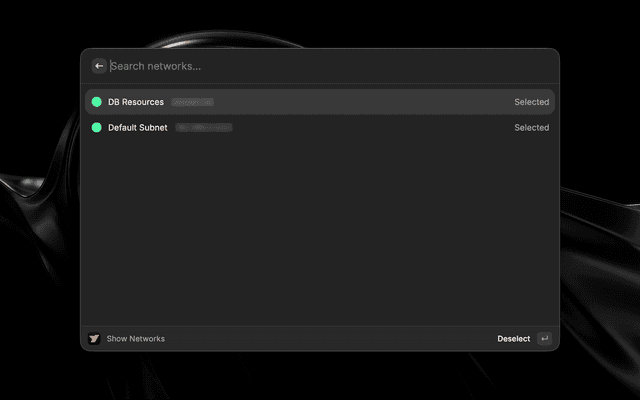
Task: Focus the Search networks input field
Action: tap(300, 66)
